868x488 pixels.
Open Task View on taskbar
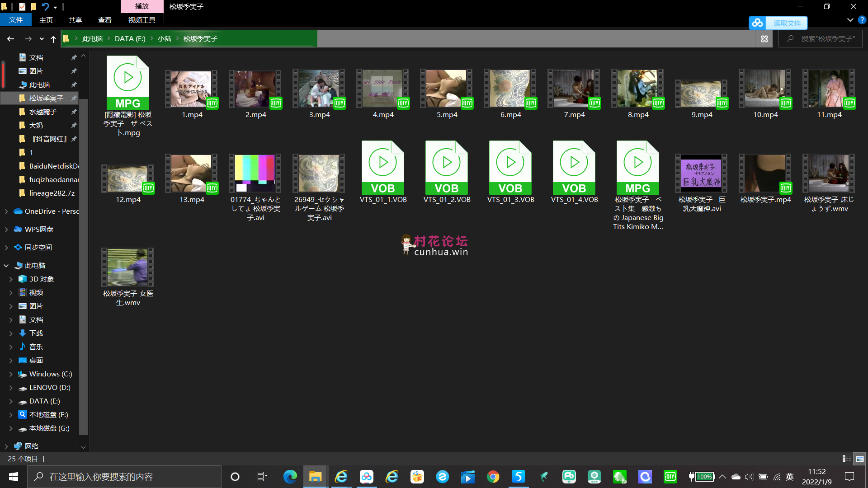coord(262,477)
